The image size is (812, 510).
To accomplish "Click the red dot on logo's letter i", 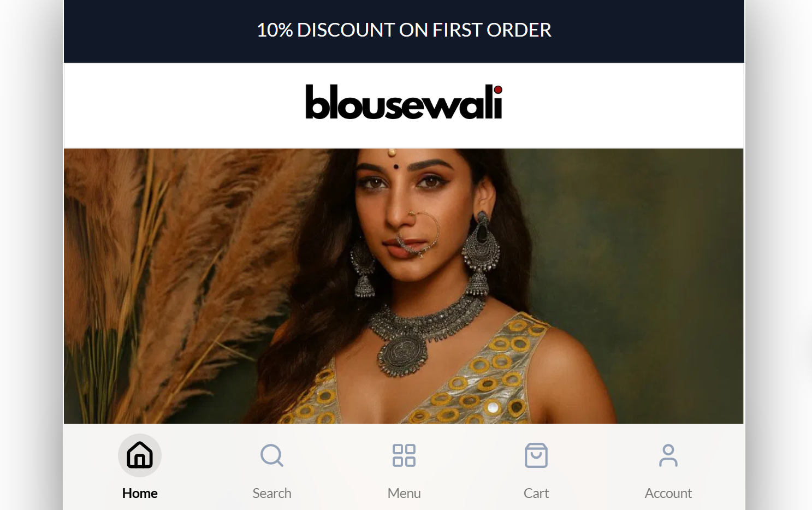I will [x=497, y=90].
